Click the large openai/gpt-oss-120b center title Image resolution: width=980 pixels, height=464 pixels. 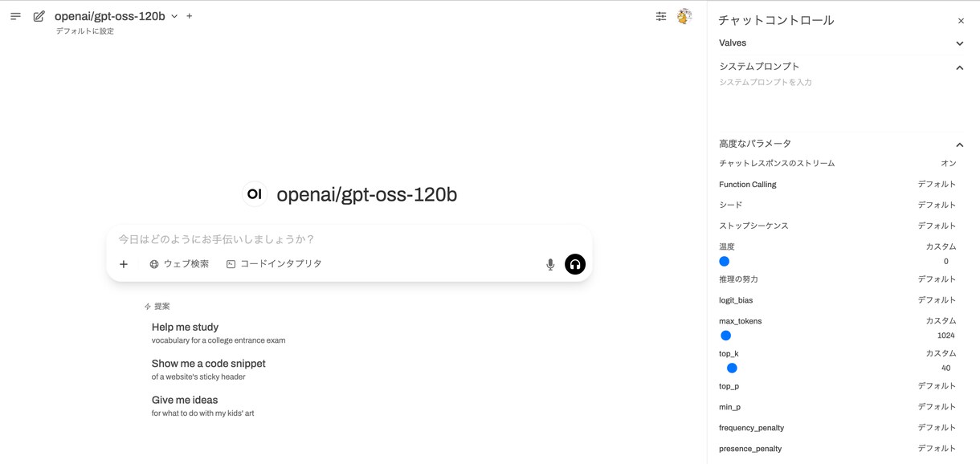click(x=367, y=194)
